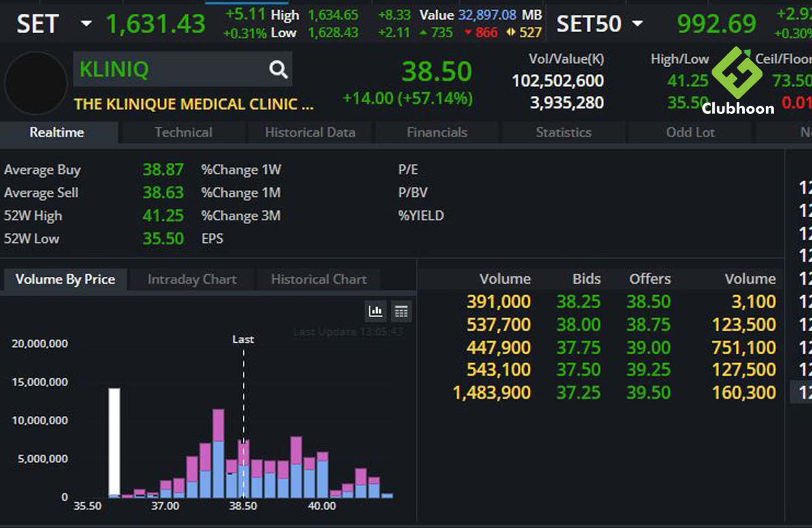This screenshot has height=528, width=812.
Task: Click the Bids column header
Action: click(586, 279)
